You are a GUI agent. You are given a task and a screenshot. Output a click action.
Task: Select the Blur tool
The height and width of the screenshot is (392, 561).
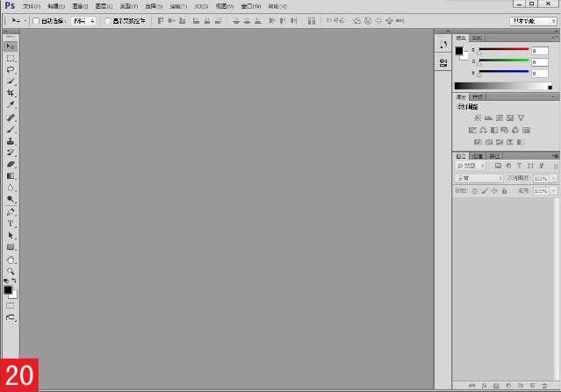tap(11, 188)
